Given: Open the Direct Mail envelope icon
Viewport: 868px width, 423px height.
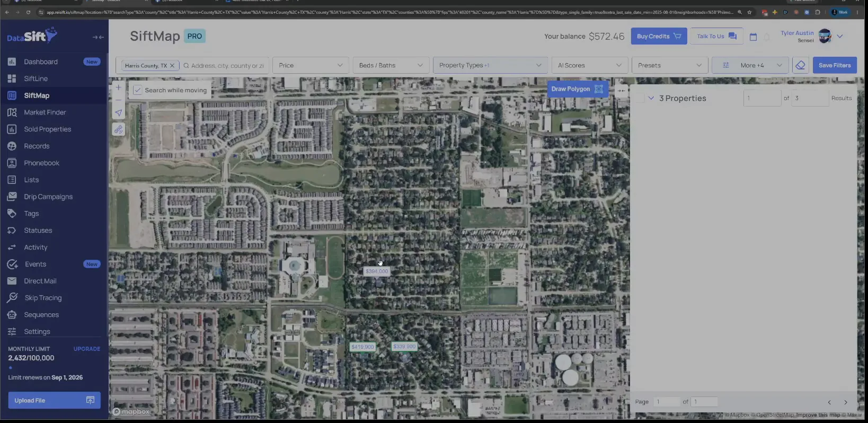Looking at the screenshot, I should coord(12,281).
